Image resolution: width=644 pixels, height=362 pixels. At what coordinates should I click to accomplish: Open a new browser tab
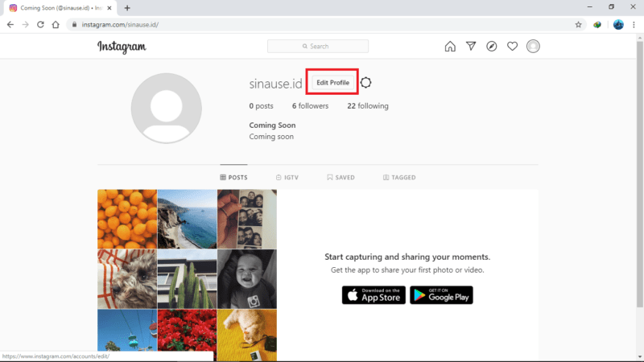[127, 8]
